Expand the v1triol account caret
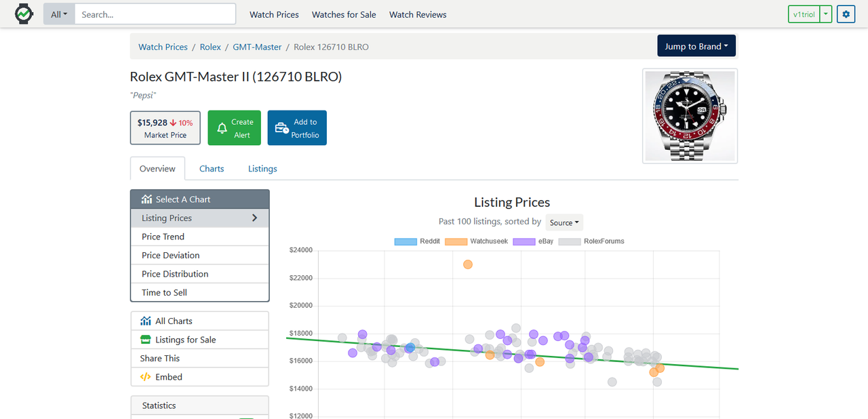Screen dimensions: 868x419 [825, 14]
